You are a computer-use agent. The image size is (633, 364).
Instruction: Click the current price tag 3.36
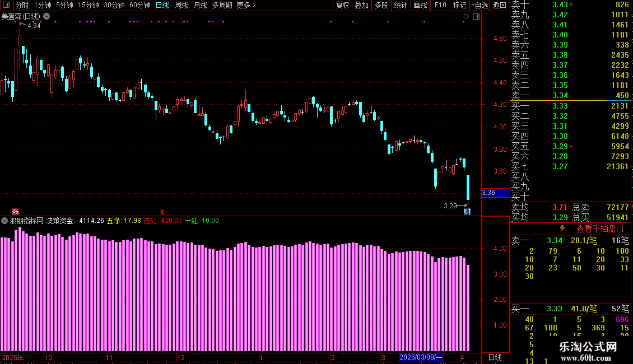click(495, 193)
